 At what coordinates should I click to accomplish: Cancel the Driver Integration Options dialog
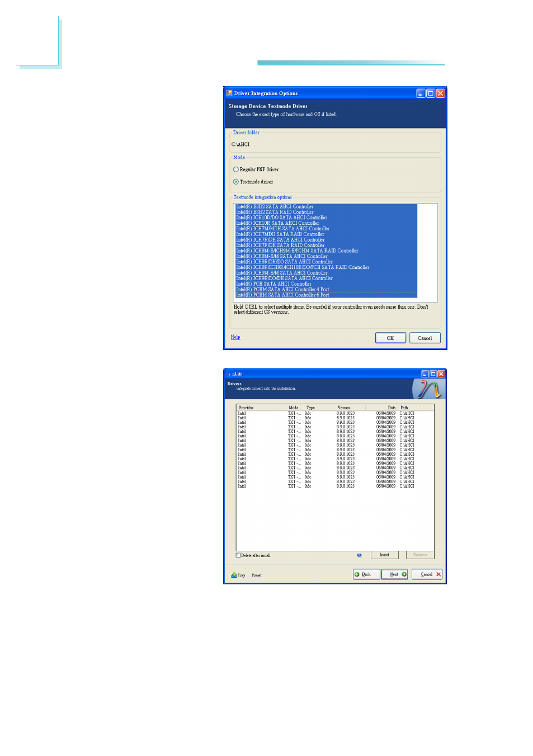pyautogui.click(x=425, y=338)
